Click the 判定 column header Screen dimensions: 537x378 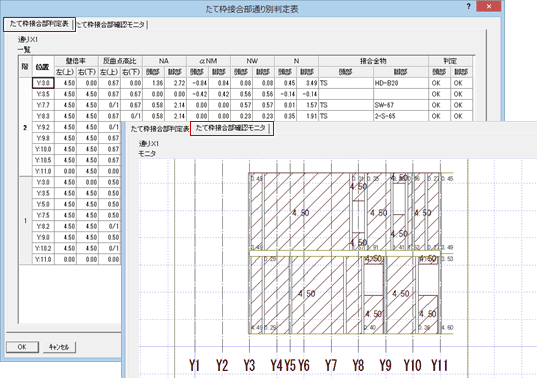coord(450,61)
